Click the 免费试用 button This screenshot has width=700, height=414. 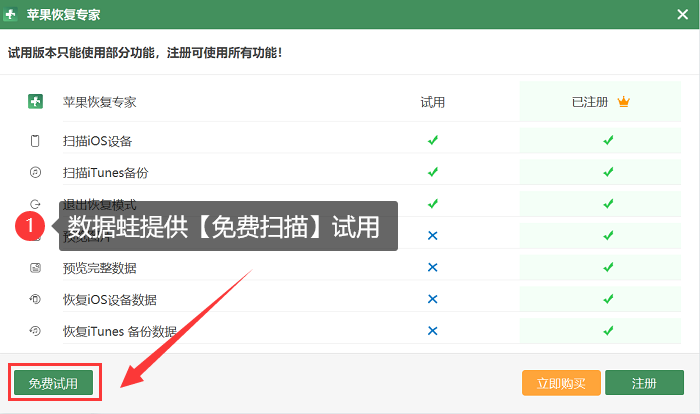(53, 383)
